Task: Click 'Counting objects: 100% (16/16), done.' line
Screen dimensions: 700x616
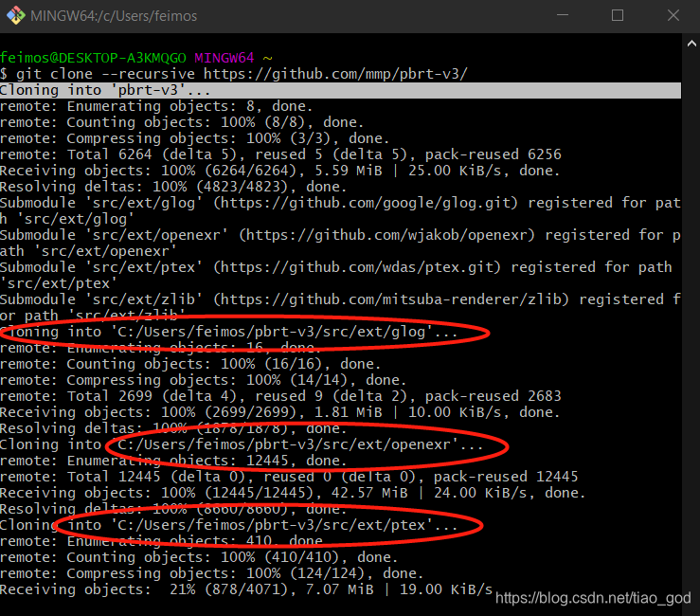Action: pyautogui.click(x=190, y=364)
